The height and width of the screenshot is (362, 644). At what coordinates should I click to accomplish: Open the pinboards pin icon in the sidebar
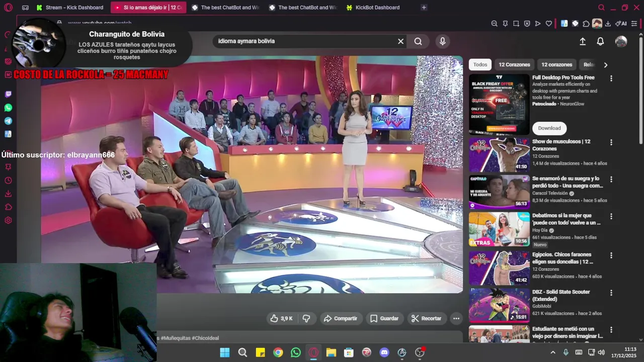(x=8, y=167)
